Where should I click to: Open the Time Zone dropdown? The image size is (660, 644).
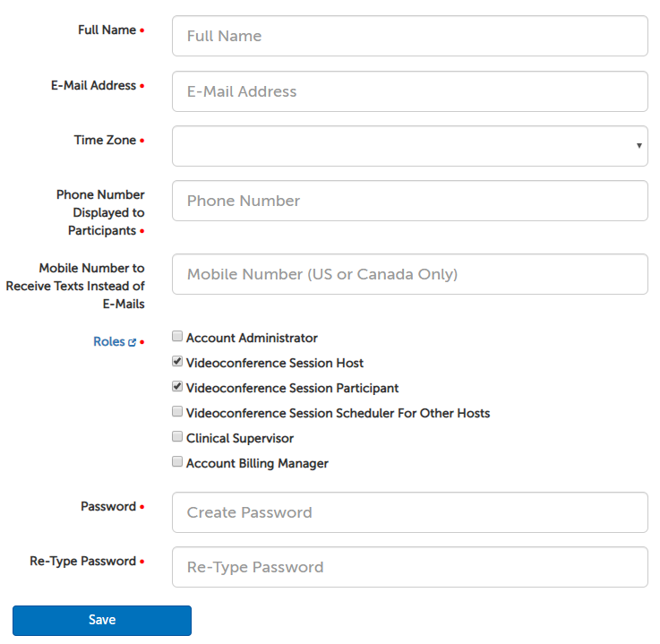[x=409, y=146]
